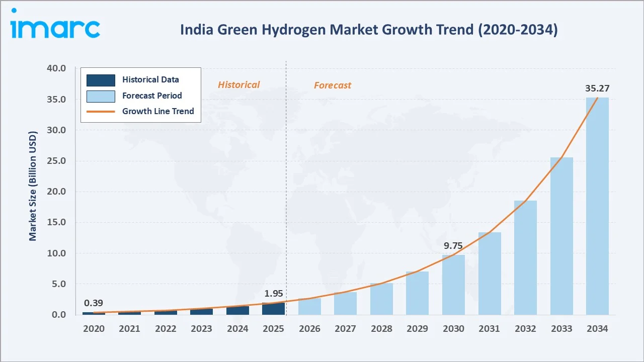Click the 10.0 y-axis value
This screenshot has height=362, width=644.
(57, 253)
